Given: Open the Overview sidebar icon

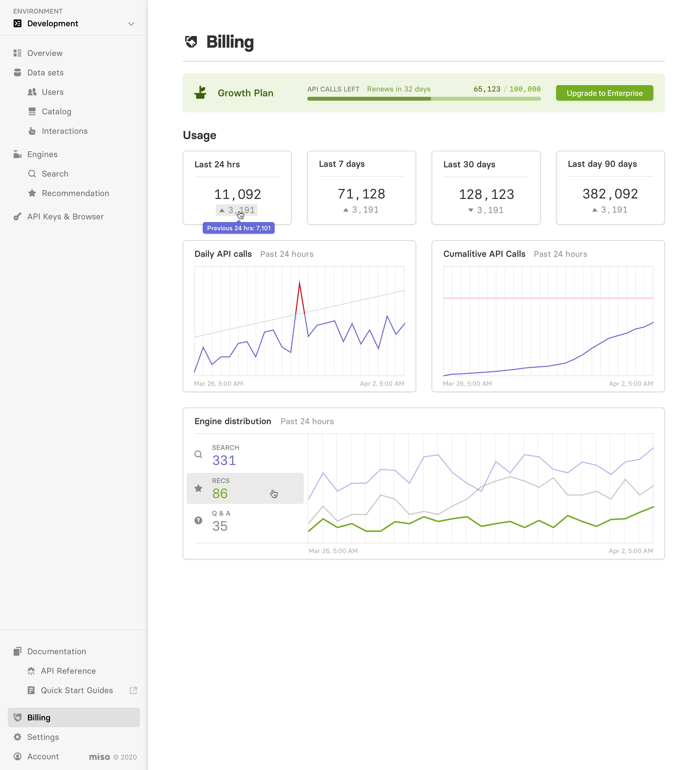Looking at the screenshot, I should (x=17, y=53).
